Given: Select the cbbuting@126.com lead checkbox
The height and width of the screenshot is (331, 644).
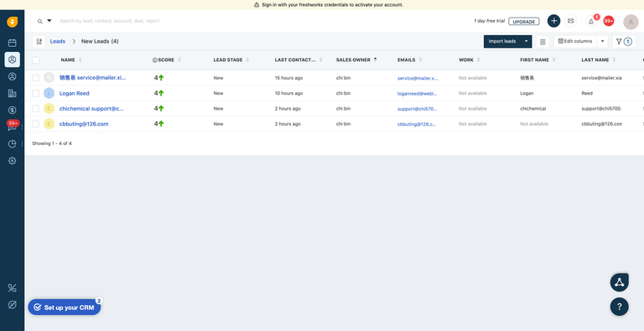Looking at the screenshot, I should click(x=36, y=124).
